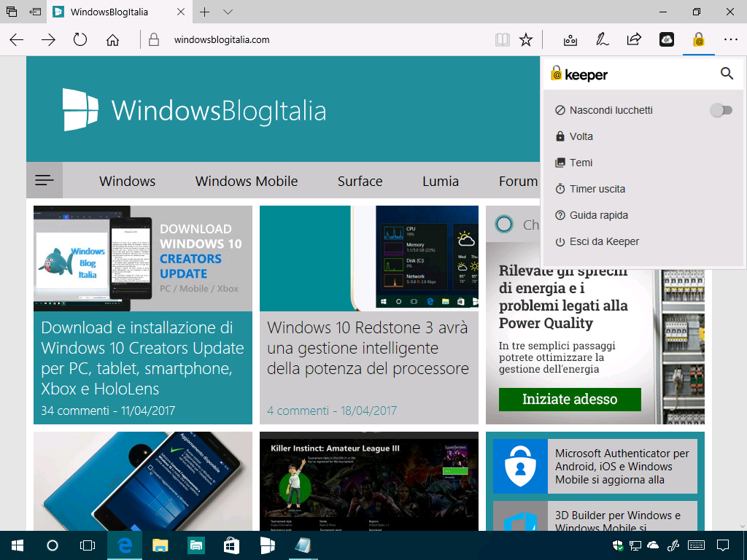View the 4 commenti link
This screenshot has width=747, height=560.
pyautogui.click(x=298, y=411)
